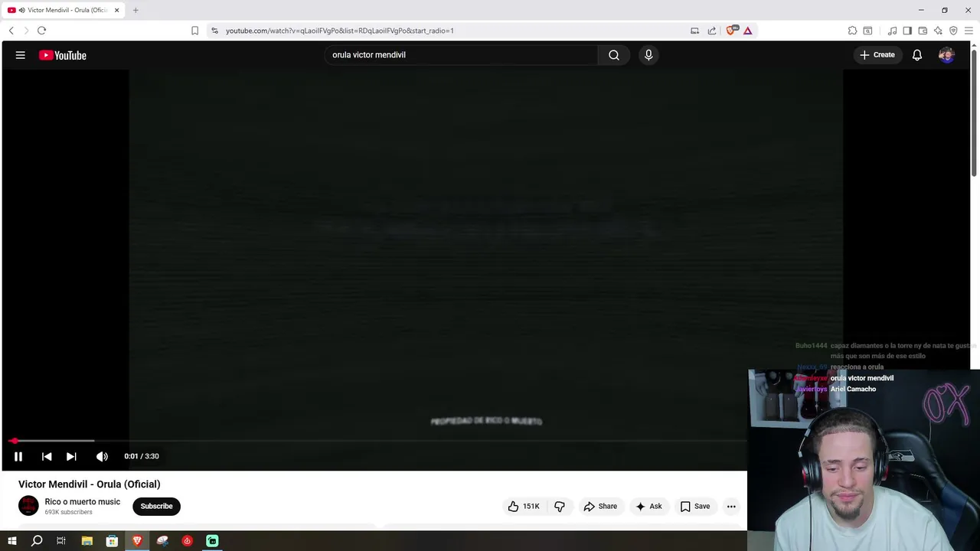Screen dimensions: 980x551
Task: Mute the video volume
Action: pos(102,456)
